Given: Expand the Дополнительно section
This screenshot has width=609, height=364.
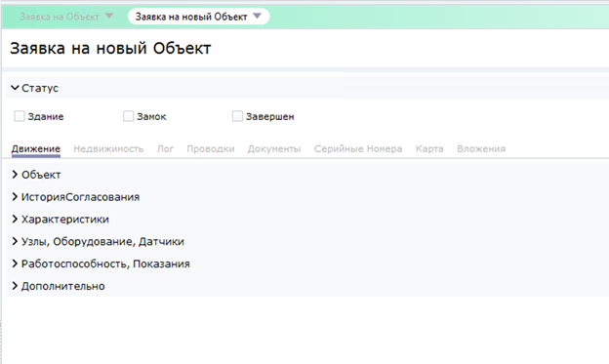Looking at the screenshot, I should [x=15, y=286].
